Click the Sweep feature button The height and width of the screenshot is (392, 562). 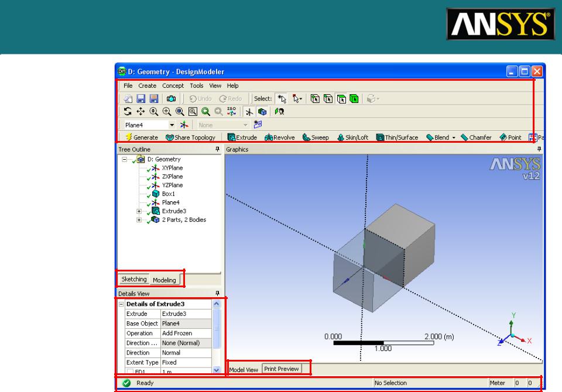pyautogui.click(x=316, y=137)
